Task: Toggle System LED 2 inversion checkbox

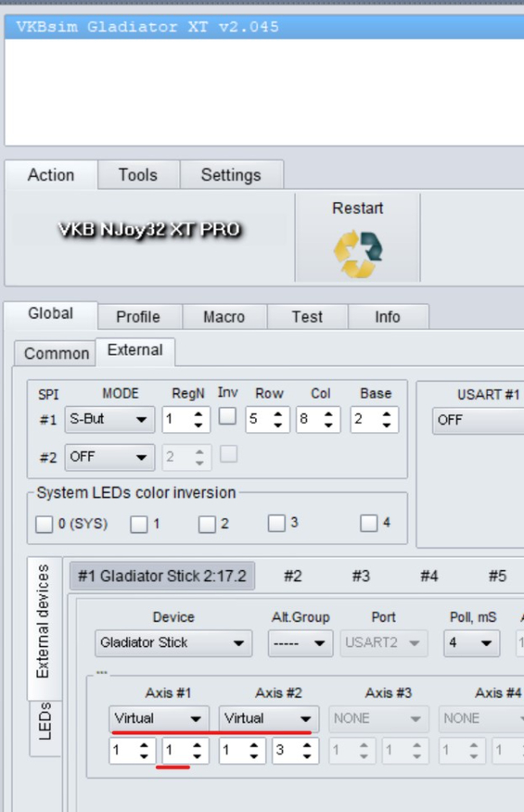Action: 207,524
